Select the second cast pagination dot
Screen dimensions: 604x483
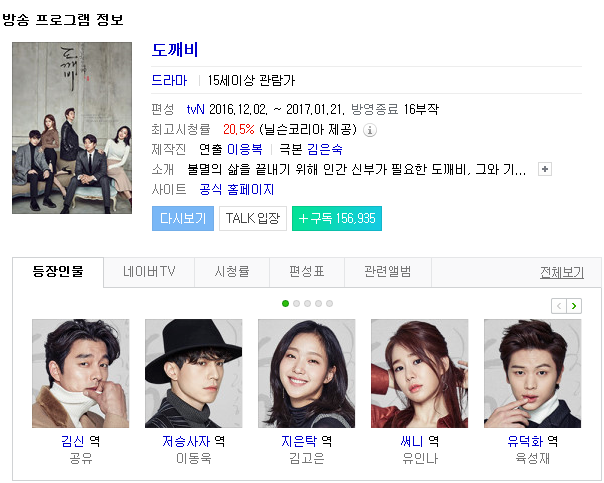296,304
